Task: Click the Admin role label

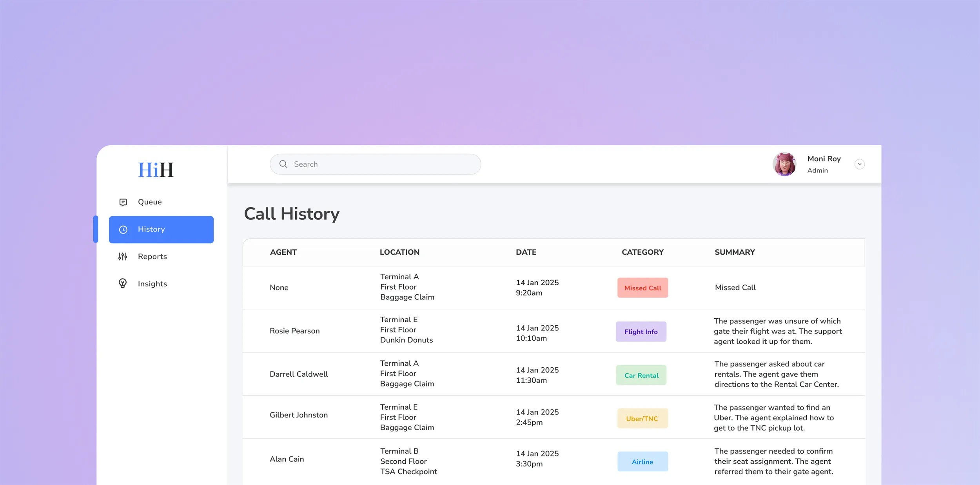Action: tap(817, 170)
